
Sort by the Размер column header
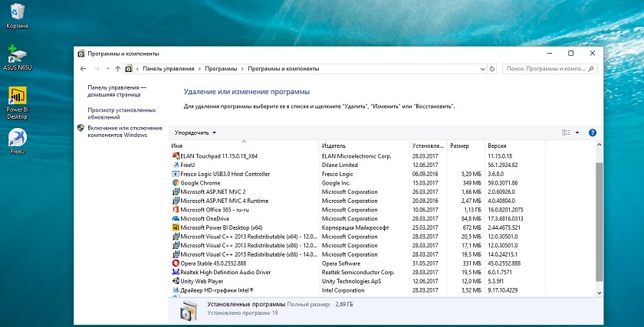click(466, 146)
